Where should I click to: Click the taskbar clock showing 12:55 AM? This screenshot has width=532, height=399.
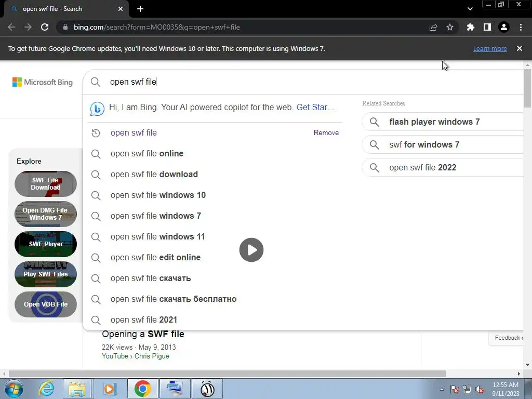click(506, 389)
